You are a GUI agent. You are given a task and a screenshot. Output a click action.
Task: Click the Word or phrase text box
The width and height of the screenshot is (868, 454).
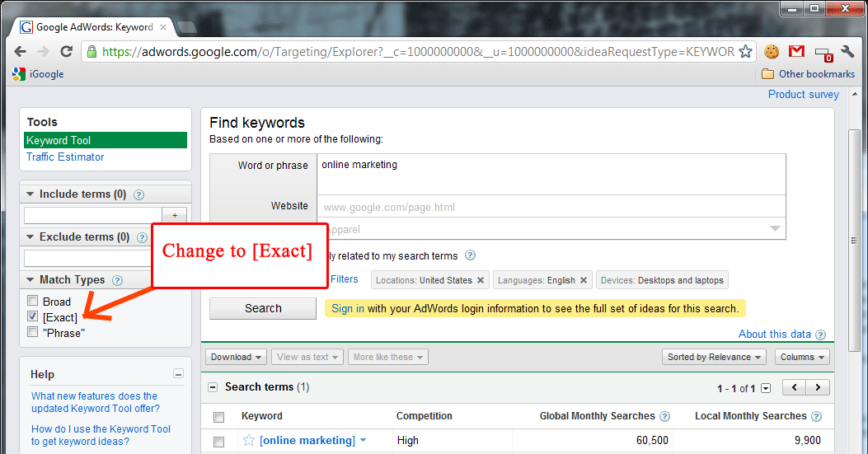click(x=551, y=175)
